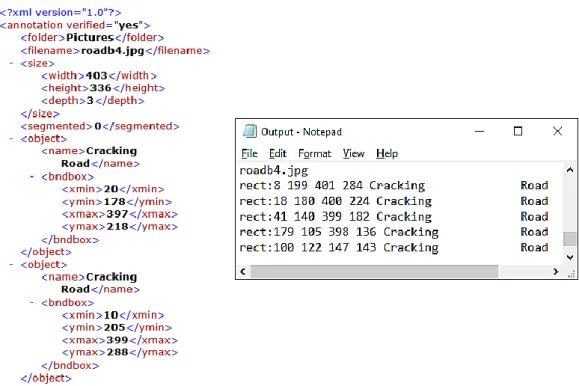
Task: Click the vertical scrollbar down arrow in Notepad
Action: pos(570,257)
